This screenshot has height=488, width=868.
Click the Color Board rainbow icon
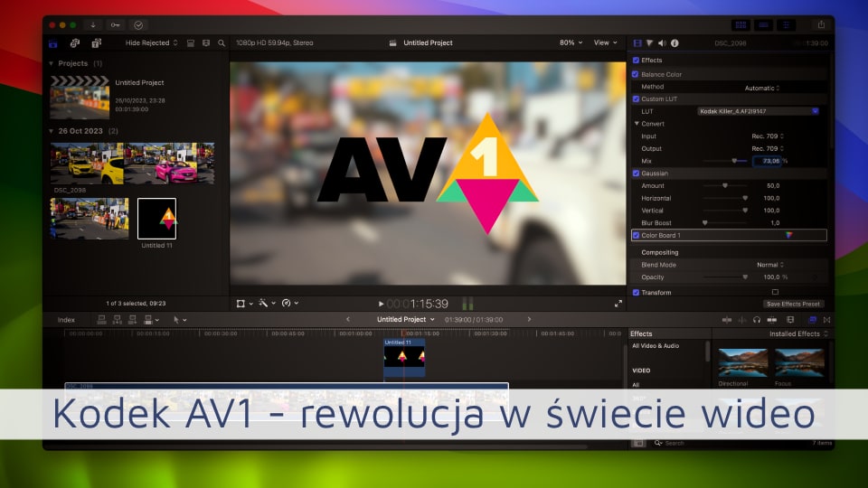point(789,235)
